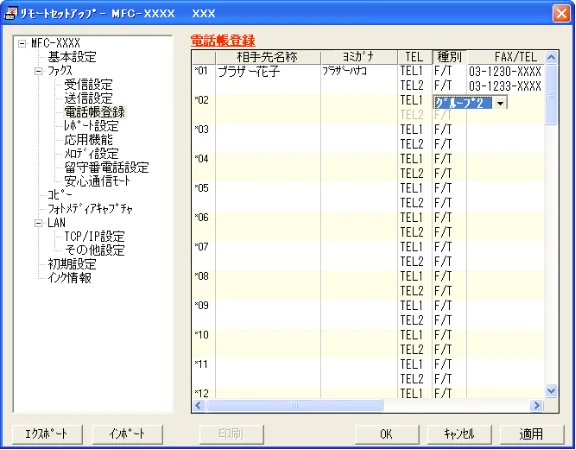
Task: Open 応用機能 in the tree
Action: 88,140
